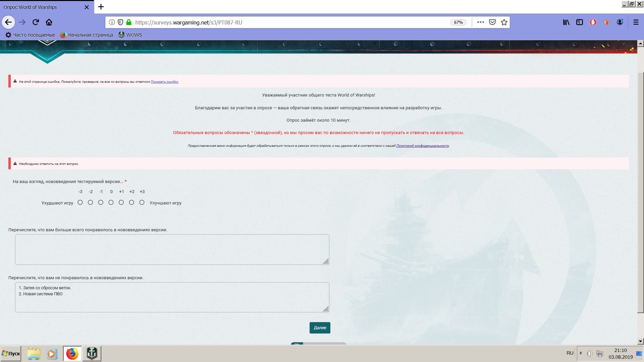Viewport: 644px width, 362px height.
Task: Click the 67% zoom level indicator
Action: click(458, 22)
